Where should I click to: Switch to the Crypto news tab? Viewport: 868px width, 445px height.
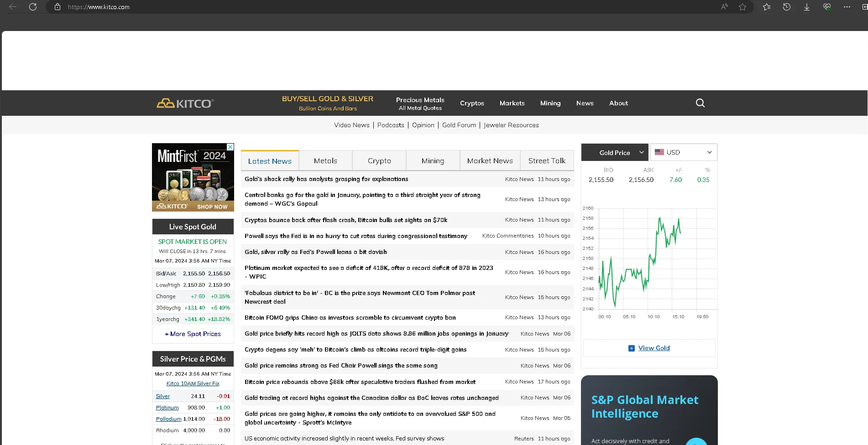(x=379, y=161)
